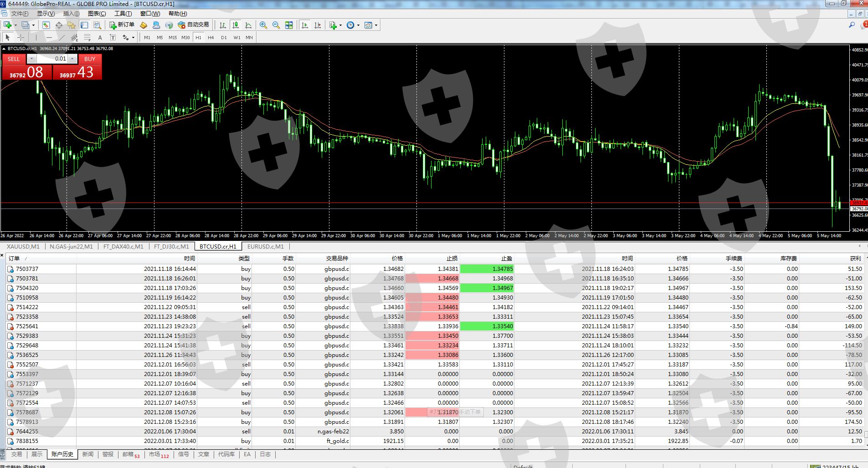Image resolution: width=868 pixels, height=468 pixels.
Task: Switch chart to candlestick display
Action: pos(236,25)
